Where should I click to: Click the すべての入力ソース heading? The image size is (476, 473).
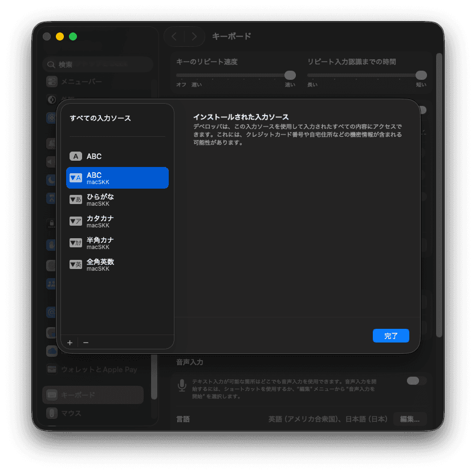[x=100, y=118]
